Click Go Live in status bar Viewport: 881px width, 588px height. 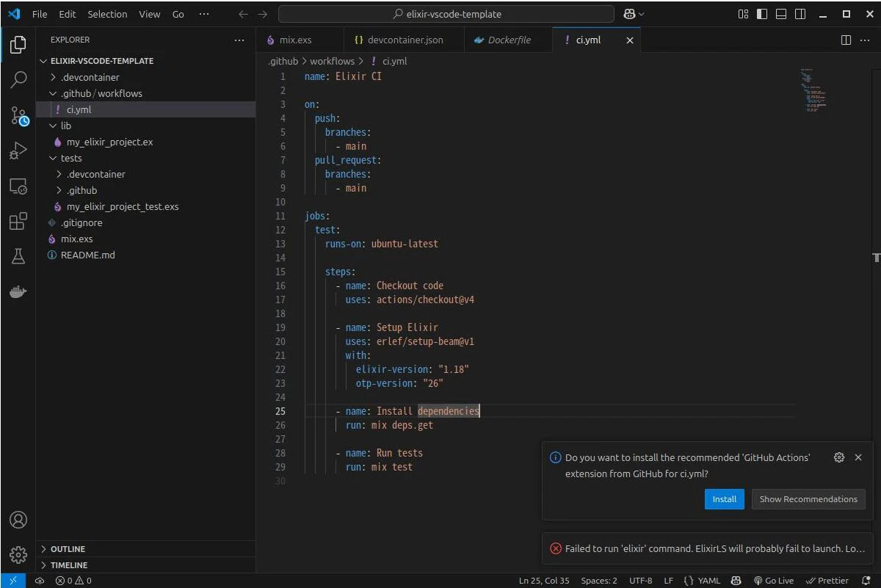coord(774,581)
